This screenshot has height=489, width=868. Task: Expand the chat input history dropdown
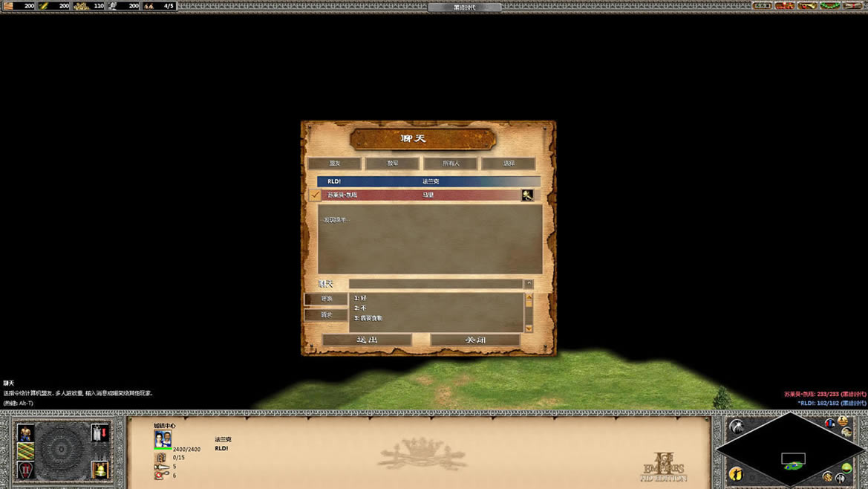click(529, 284)
